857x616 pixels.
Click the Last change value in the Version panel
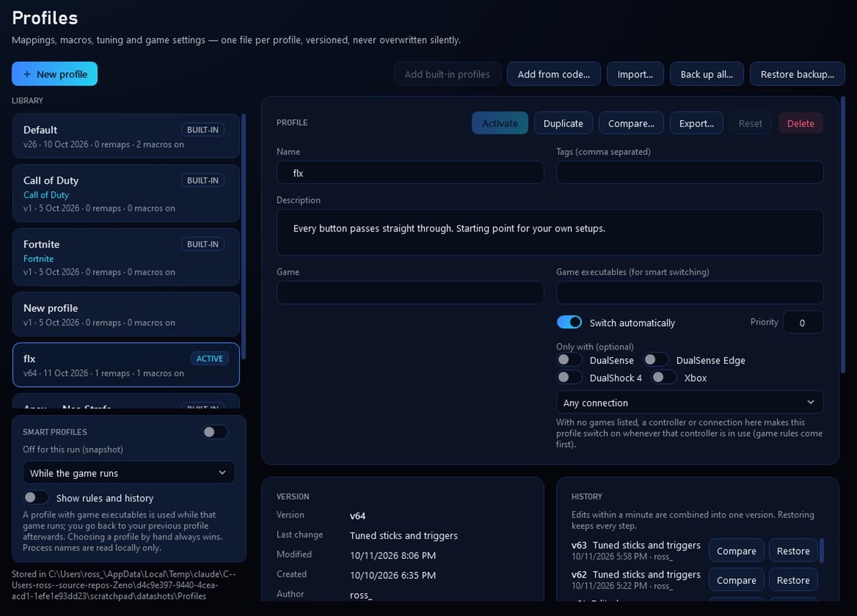[x=404, y=535]
